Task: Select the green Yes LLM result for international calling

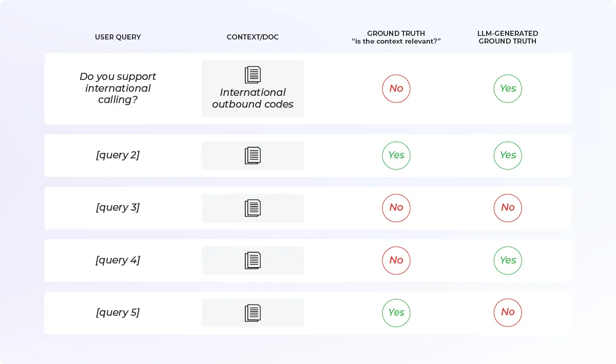Action: point(508,89)
